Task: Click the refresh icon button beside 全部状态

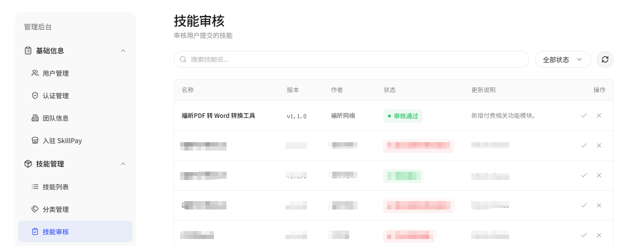Action: [x=605, y=59]
